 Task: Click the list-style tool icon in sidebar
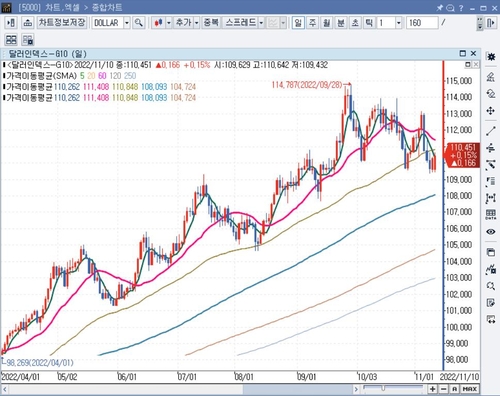click(x=491, y=181)
